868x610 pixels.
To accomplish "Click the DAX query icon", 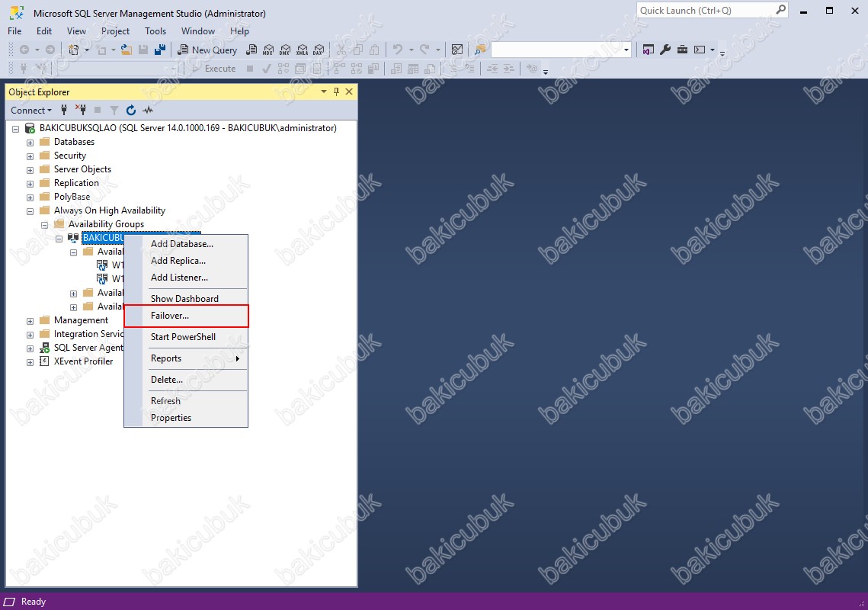I will [319, 50].
